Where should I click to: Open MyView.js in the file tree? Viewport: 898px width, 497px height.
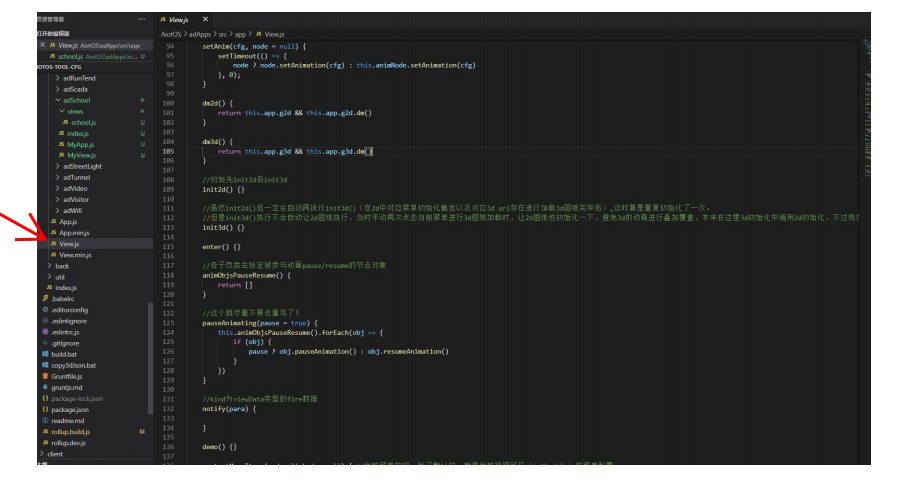pyautogui.click(x=82, y=155)
